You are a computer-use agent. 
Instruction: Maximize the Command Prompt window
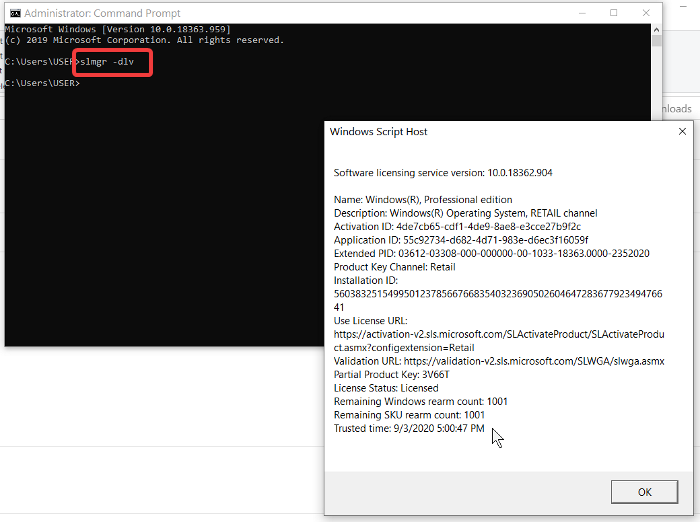pyautogui.click(x=614, y=13)
